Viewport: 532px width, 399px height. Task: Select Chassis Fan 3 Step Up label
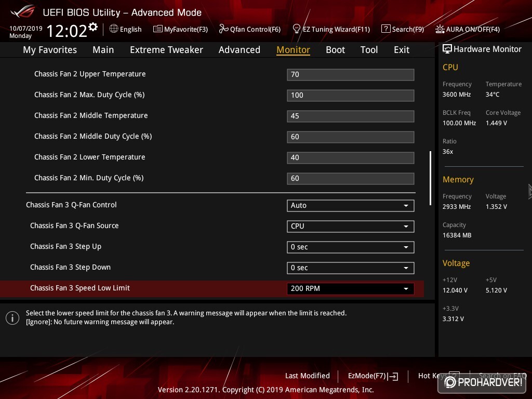65,247
